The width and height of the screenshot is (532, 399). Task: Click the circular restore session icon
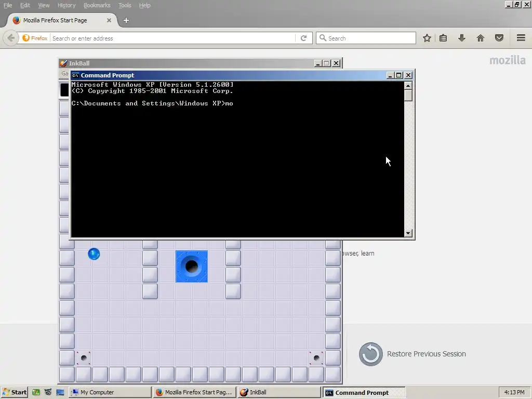click(371, 354)
